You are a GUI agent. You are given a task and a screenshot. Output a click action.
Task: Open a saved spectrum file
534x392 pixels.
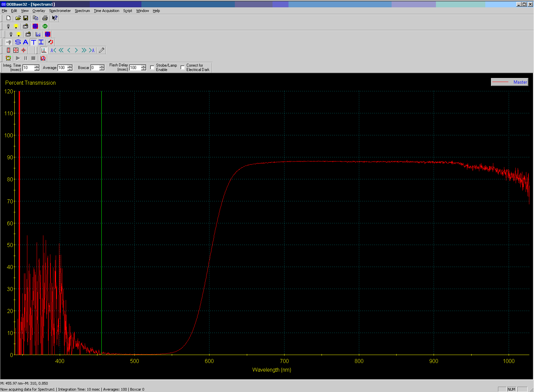click(x=18, y=18)
